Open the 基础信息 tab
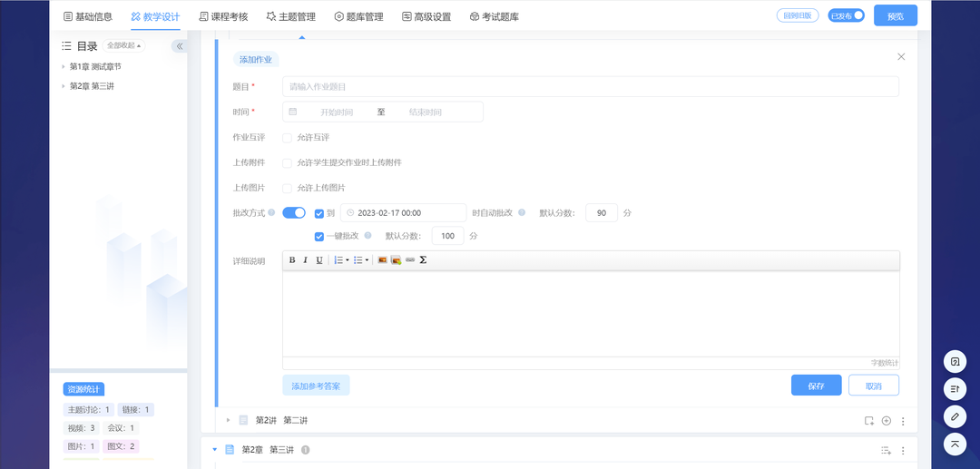 tap(88, 17)
